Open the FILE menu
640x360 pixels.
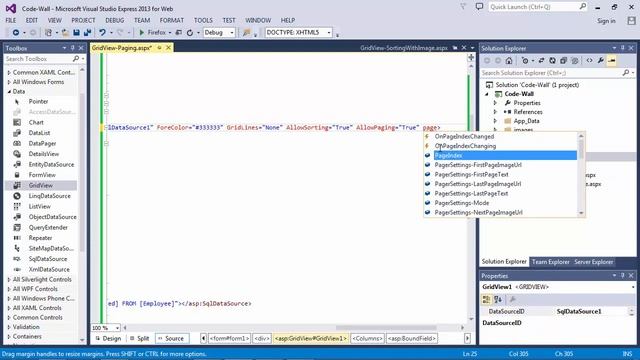pos(11,20)
